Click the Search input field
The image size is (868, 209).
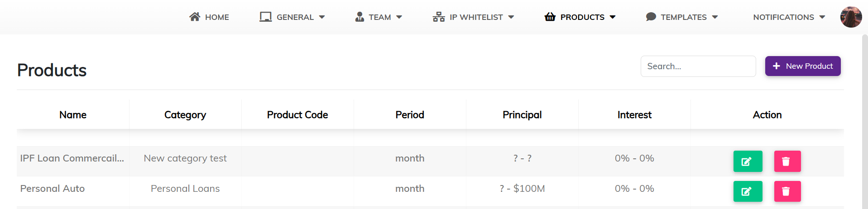698,66
